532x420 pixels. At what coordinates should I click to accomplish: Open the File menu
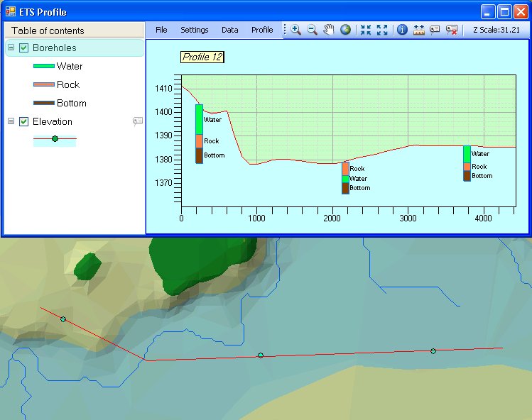pos(161,30)
